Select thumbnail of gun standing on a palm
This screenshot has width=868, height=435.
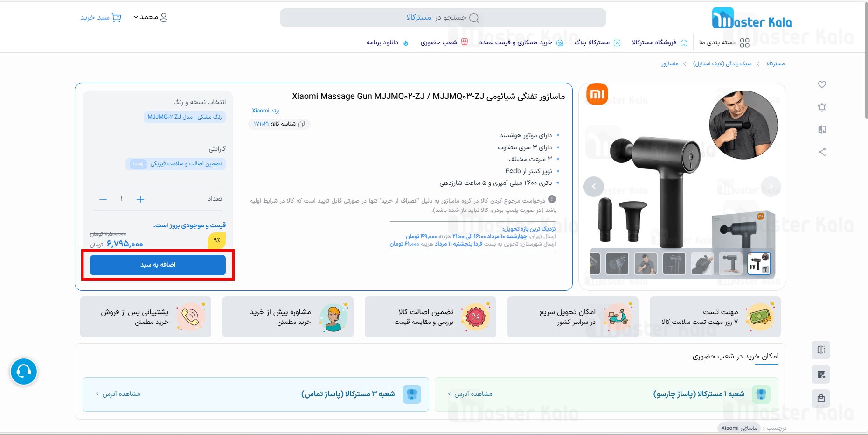coord(730,264)
